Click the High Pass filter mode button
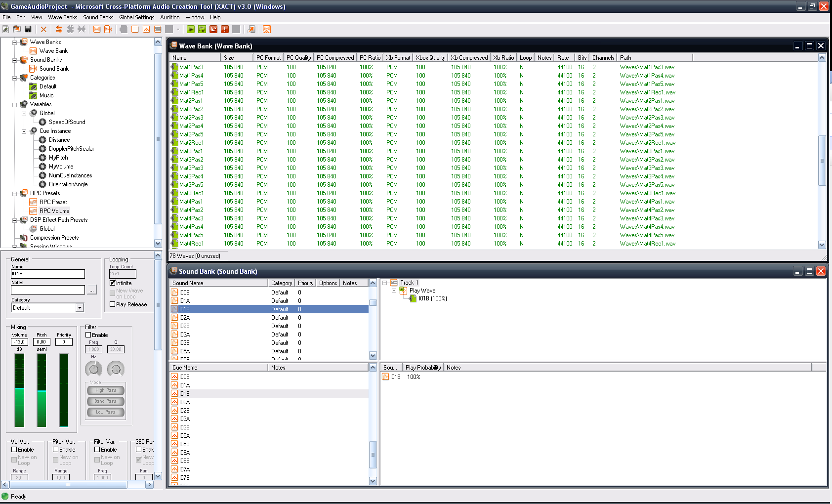 [106, 390]
